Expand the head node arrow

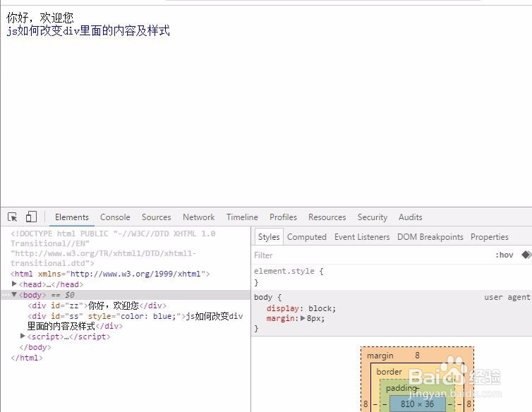pos(14,284)
